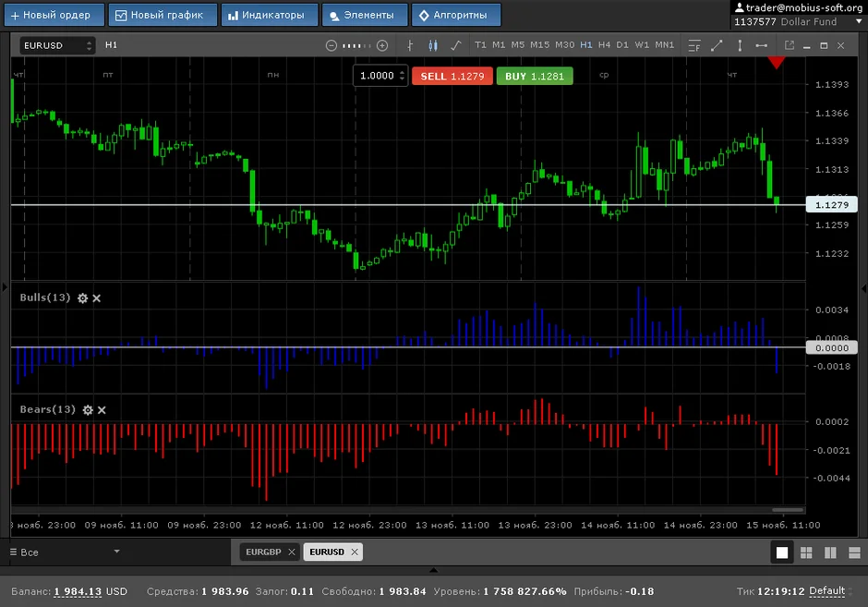Expand the right side panel arrow
868x607 pixels.
point(864,288)
